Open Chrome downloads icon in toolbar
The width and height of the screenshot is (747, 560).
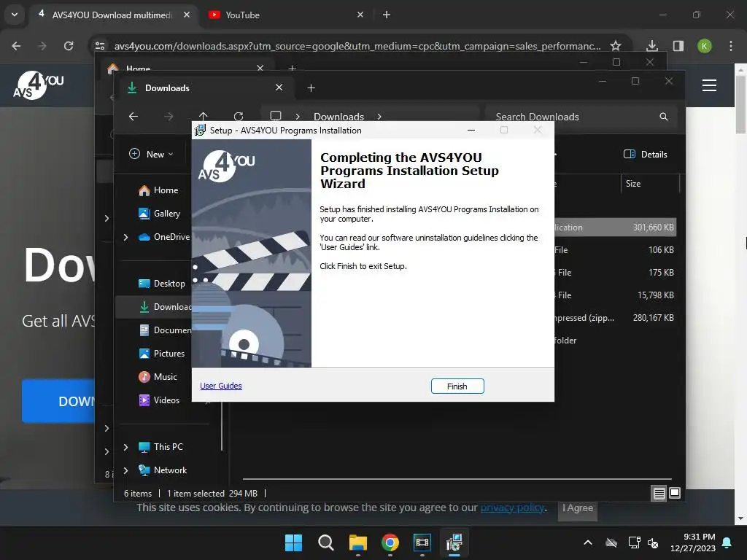[652, 46]
